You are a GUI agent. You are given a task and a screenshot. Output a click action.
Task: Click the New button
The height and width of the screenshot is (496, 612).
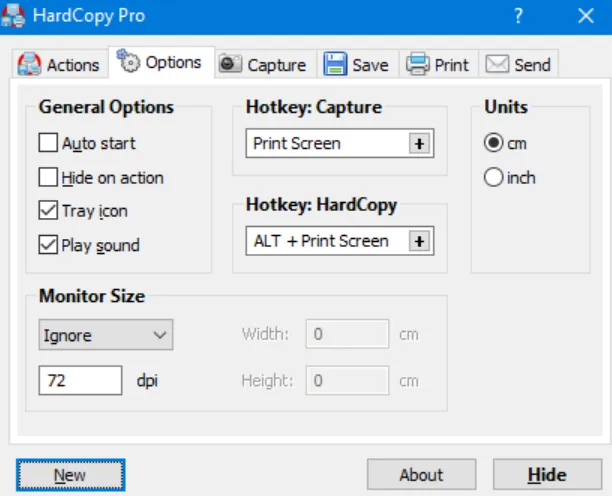pyautogui.click(x=71, y=475)
